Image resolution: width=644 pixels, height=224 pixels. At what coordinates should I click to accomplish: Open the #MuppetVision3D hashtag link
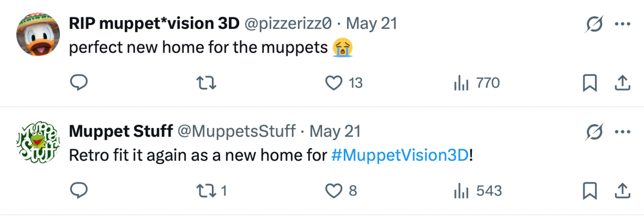(x=400, y=155)
